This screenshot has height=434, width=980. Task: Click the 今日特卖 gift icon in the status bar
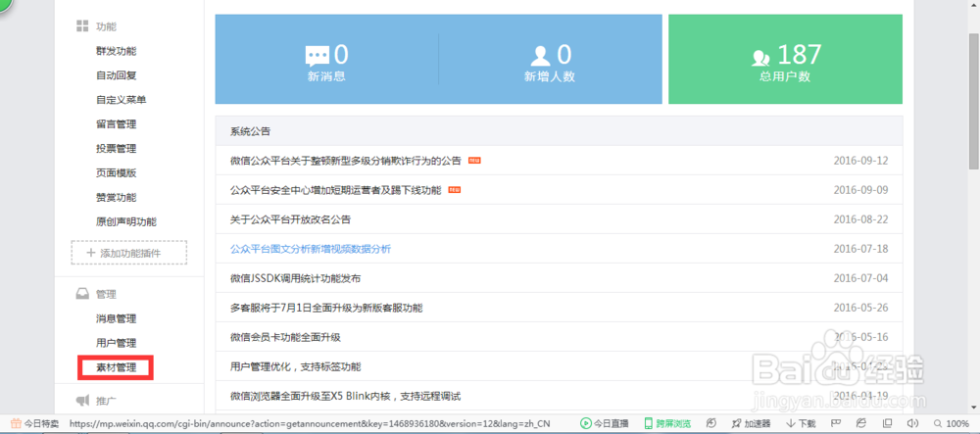click(17, 423)
